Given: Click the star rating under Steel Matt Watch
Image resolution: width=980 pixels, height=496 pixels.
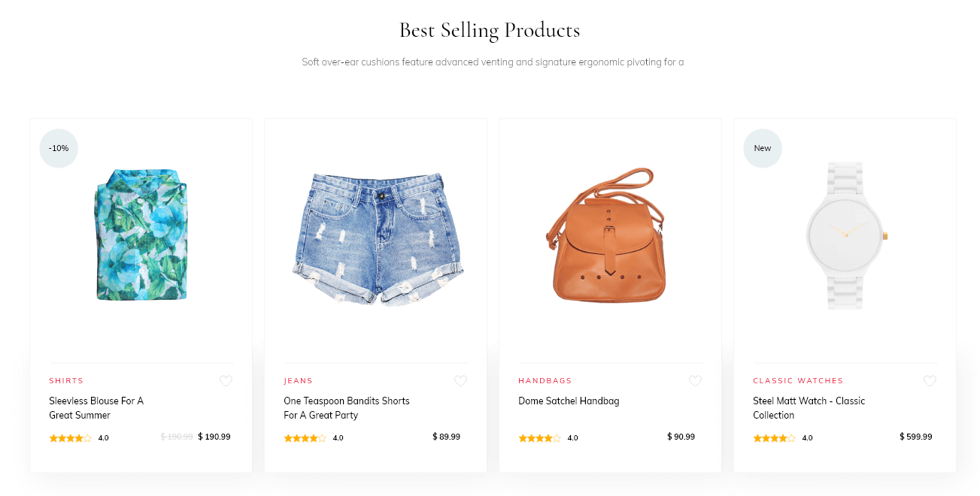Looking at the screenshot, I should pyautogui.click(x=772, y=437).
